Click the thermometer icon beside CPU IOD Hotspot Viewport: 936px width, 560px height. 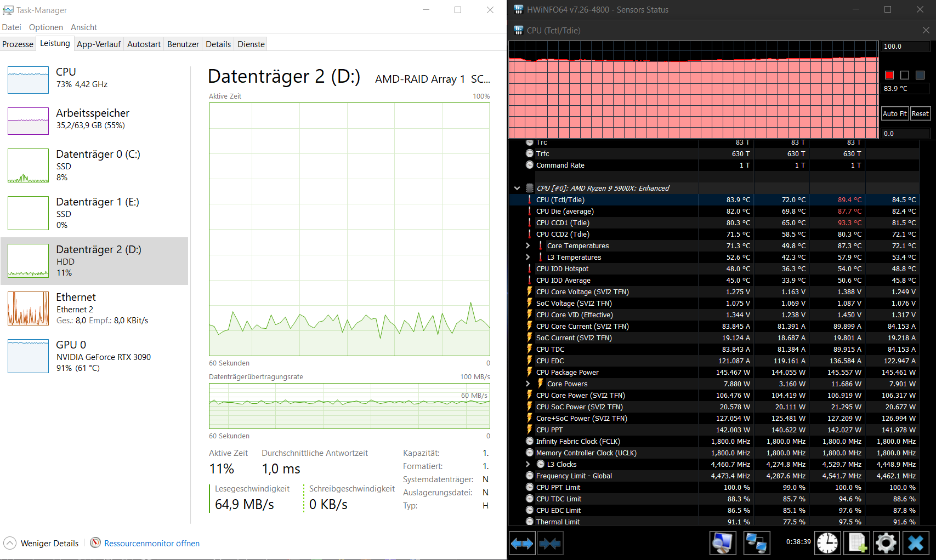tap(530, 268)
